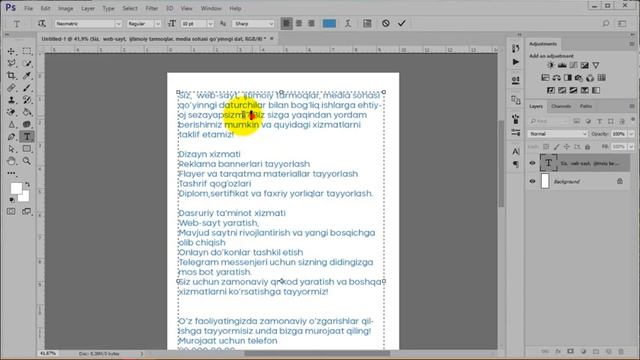Open Create Warped Text dialog
This screenshot has width=640, height=360.
(x=348, y=24)
